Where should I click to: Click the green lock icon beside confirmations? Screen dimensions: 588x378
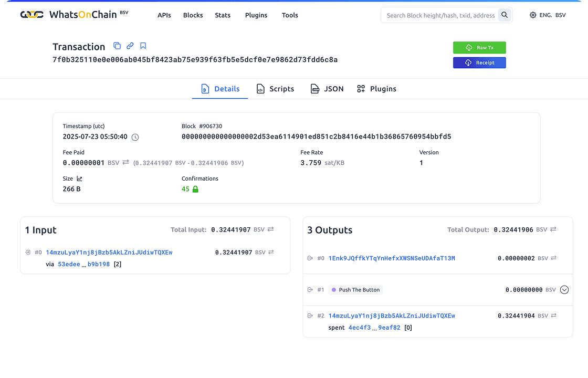pyautogui.click(x=195, y=188)
